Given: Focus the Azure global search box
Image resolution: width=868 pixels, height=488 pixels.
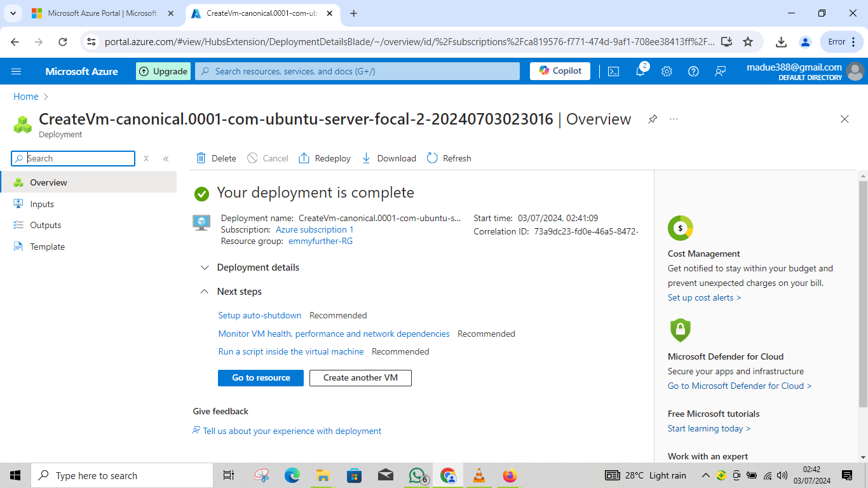Looking at the screenshot, I should tap(357, 71).
